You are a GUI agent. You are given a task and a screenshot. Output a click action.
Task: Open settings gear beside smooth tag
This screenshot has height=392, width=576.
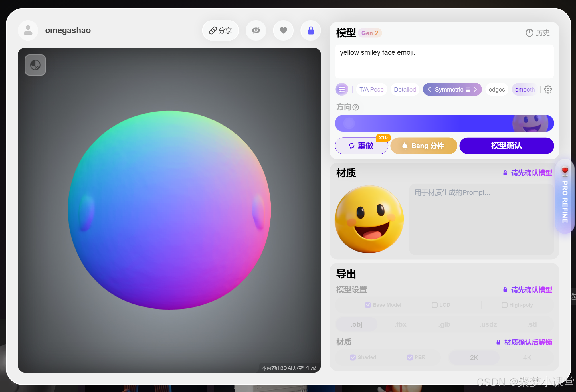pyautogui.click(x=548, y=90)
